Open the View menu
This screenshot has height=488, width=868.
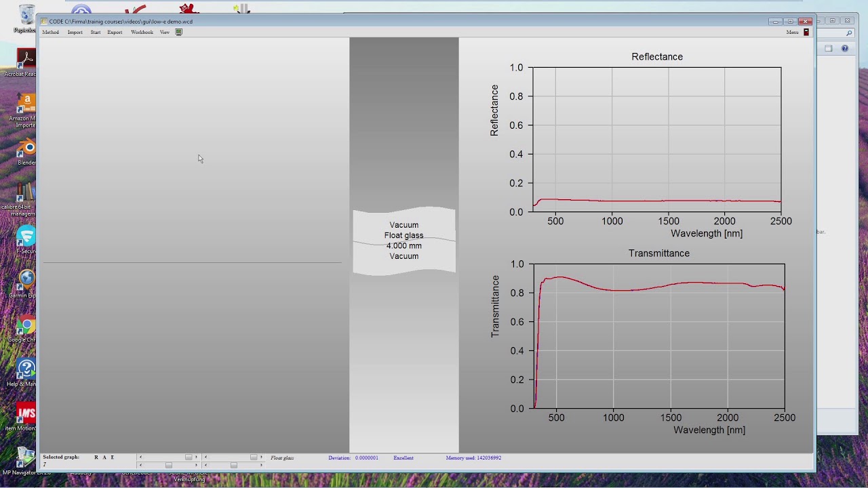(164, 32)
